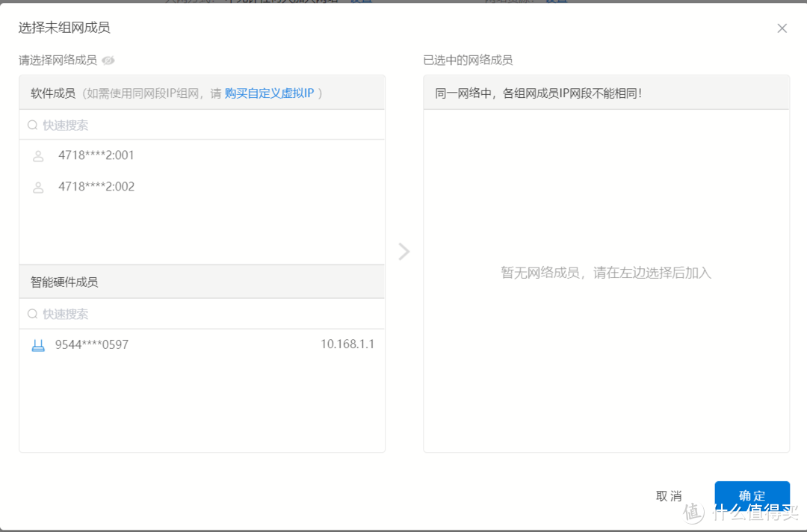This screenshot has height=532, width=807.
Task: Cancel the dialog with 取消
Action: pos(670,495)
